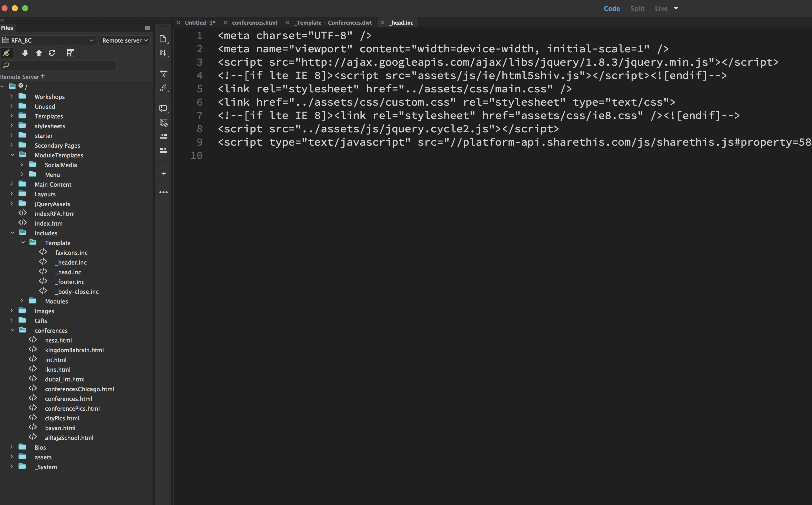812x505 pixels.
Task: Click the Apply Comment icon
Action: click(163, 108)
